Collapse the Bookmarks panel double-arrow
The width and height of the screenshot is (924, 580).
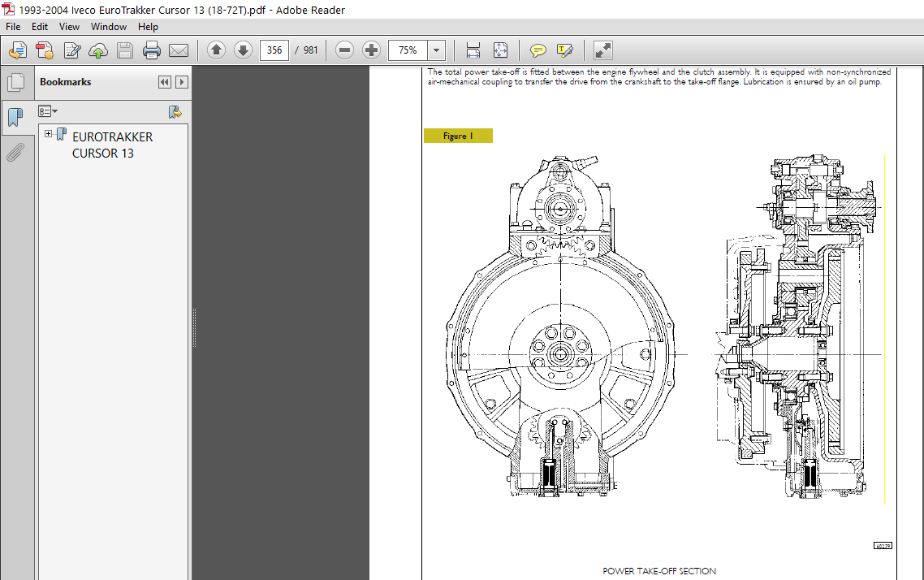point(164,82)
